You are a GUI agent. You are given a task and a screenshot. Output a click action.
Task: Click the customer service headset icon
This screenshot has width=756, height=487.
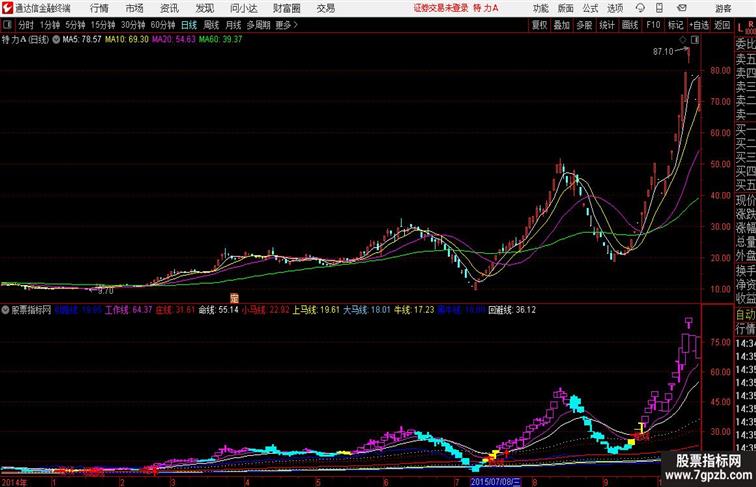coord(640,8)
